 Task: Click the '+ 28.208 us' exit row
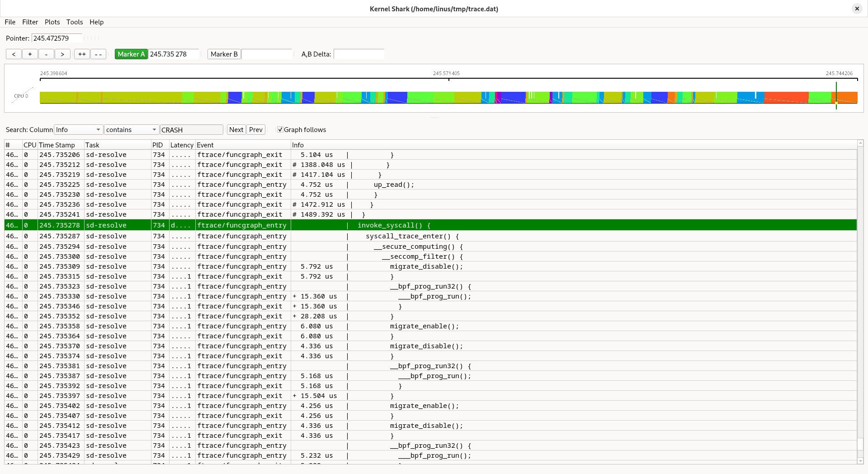click(430, 316)
